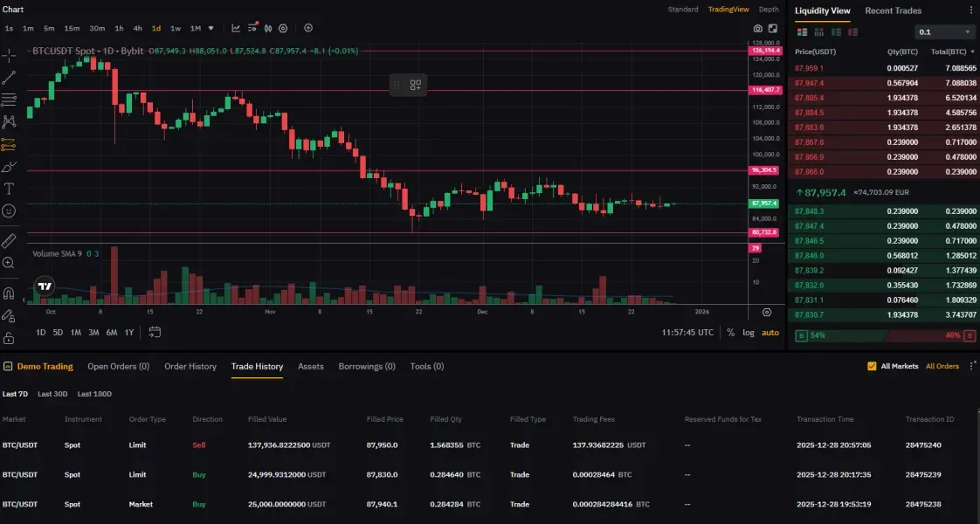Click the Demo Trading label

[45, 367]
